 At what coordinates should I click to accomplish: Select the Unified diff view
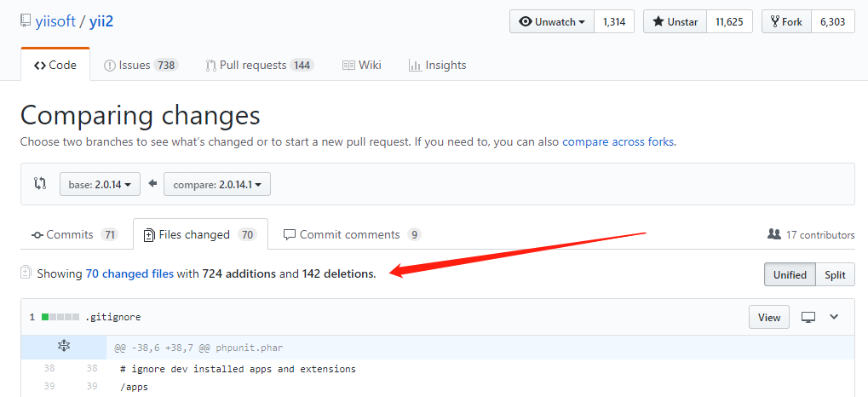click(790, 274)
